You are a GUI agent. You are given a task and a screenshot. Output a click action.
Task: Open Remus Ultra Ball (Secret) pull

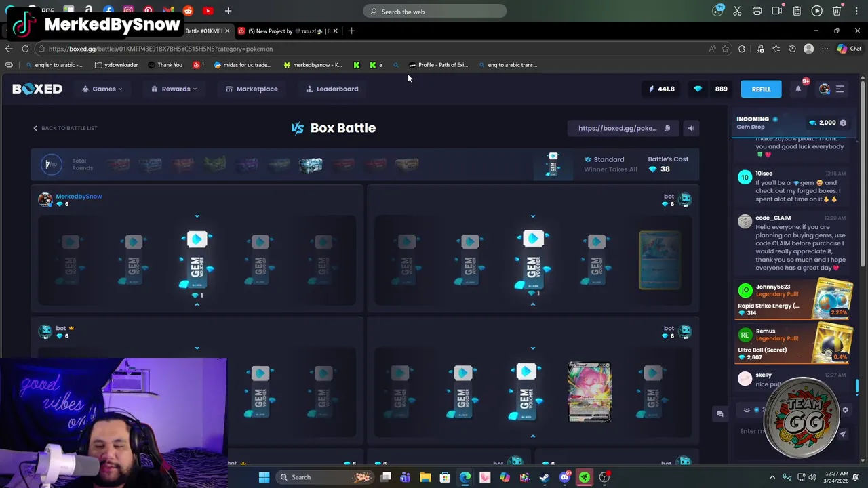coord(795,344)
